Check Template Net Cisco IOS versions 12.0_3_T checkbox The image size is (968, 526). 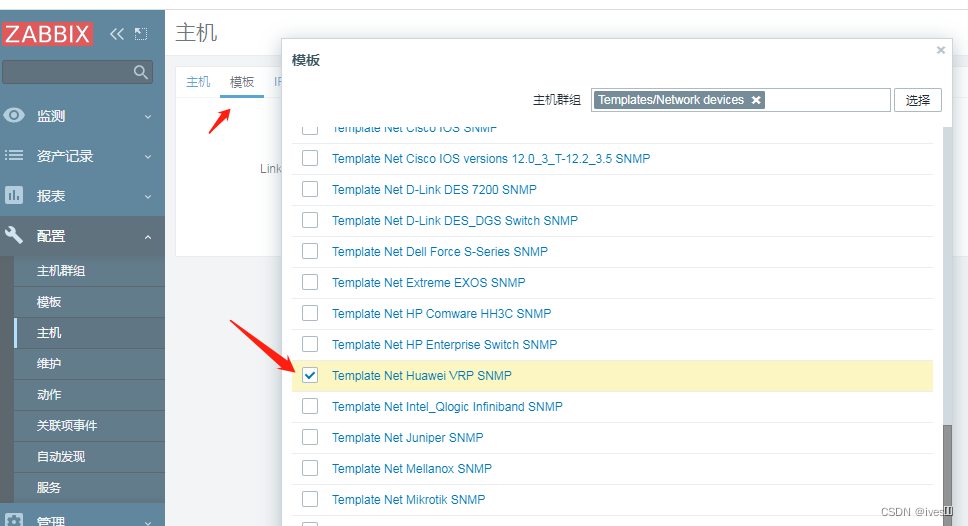(x=310, y=158)
